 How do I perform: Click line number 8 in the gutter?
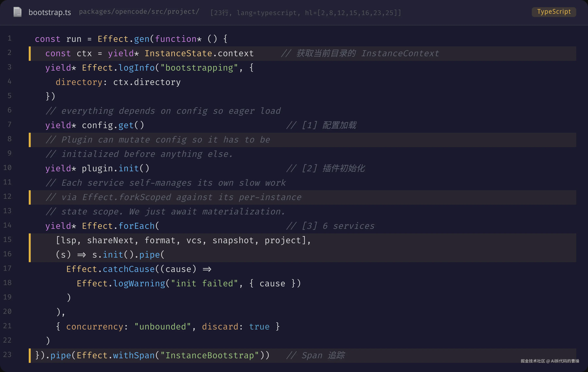pyautogui.click(x=9, y=139)
